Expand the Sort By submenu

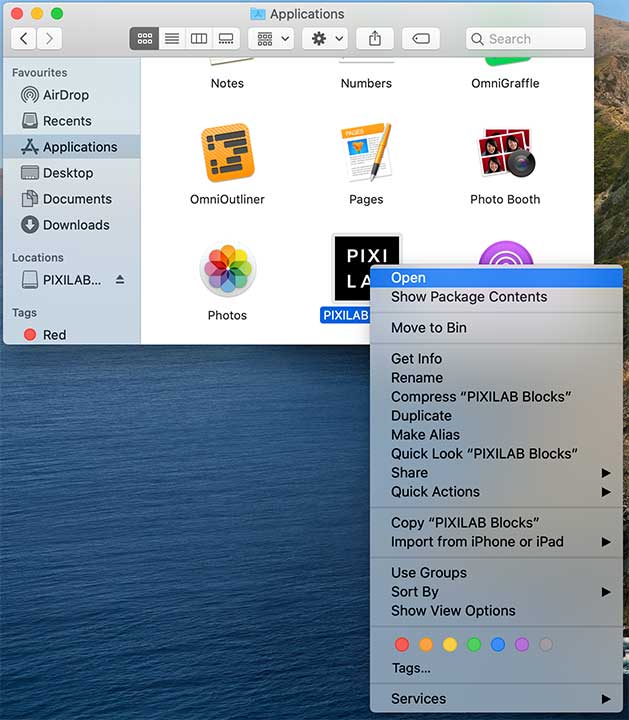(x=496, y=591)
